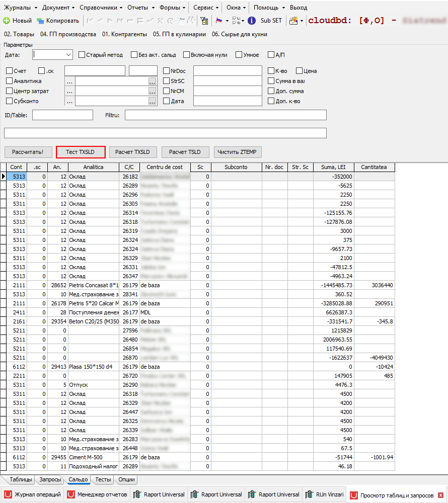Click the Расчет TSLD button
This screenshot has height=503, width=448.
185,152
